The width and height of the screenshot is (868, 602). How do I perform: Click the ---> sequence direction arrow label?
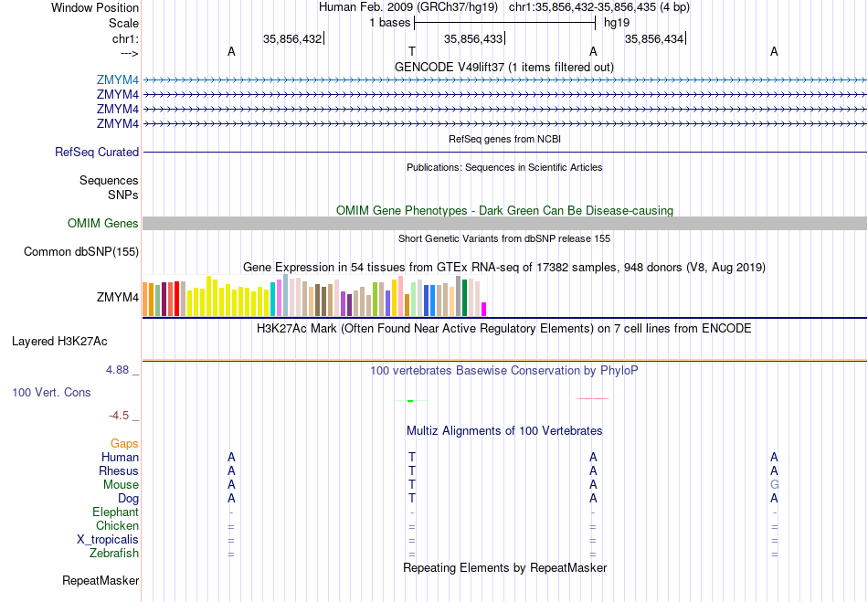130,53
